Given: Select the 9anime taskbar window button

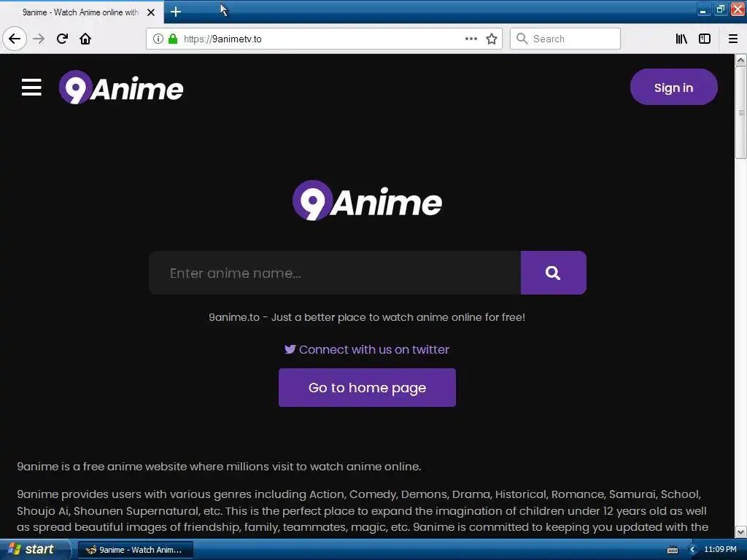Looking at the screenshot, I should (x=136, y=550).
